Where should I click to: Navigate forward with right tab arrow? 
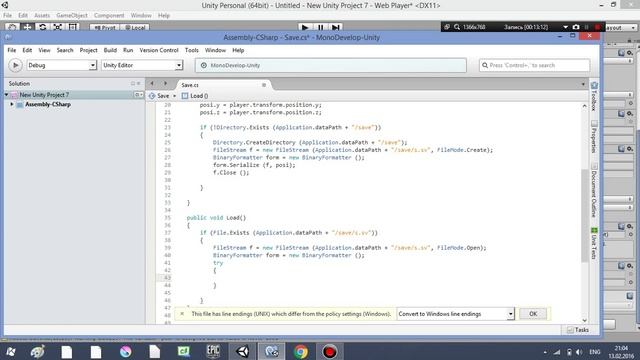coord(165,83)
